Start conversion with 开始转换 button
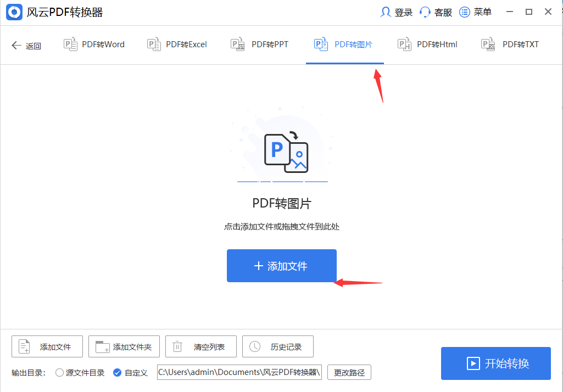This screenshot has width=563, height=392. click(x=495, y=363)
